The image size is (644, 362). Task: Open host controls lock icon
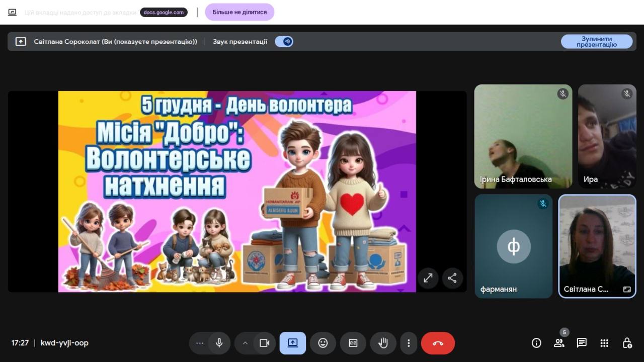627,343
